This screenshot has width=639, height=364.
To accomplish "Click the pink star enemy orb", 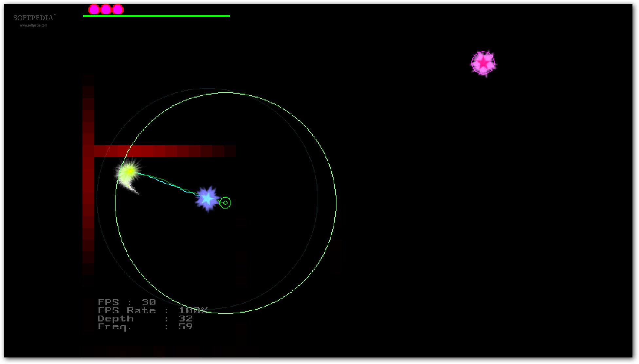I will 484,63.
